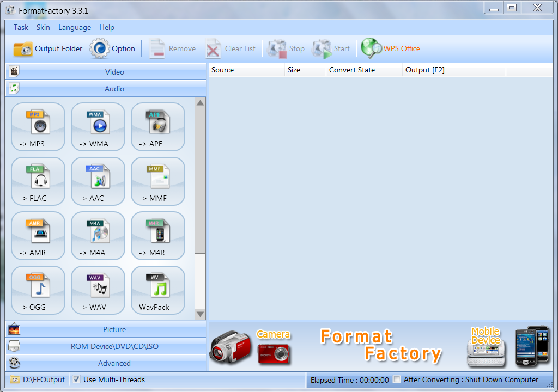The image size is (558, 392).
Task: Open the Task menu
Action: [x=21, y=27]
